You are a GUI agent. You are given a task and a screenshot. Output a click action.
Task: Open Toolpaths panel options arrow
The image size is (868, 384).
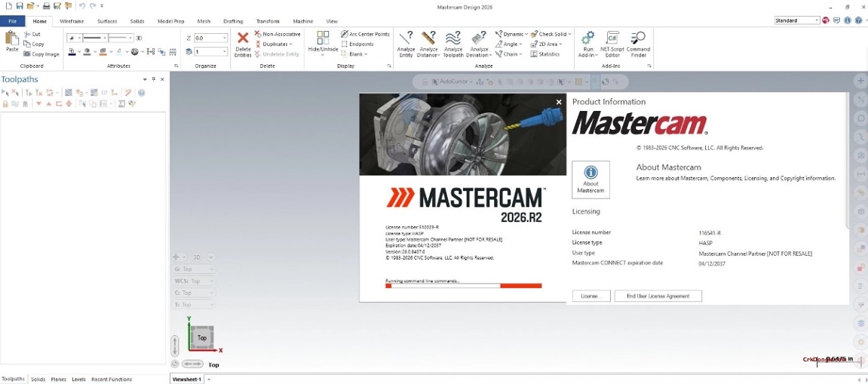[x=145, y=79]
